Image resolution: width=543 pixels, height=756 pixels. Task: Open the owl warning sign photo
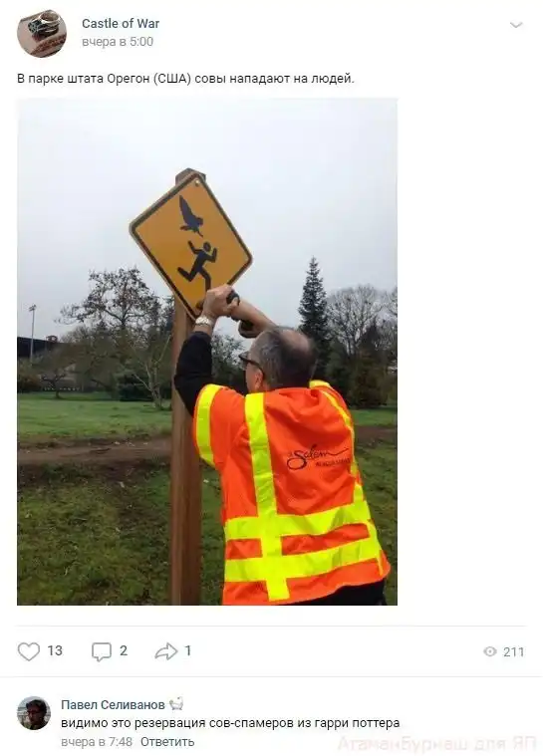[x=207, y=352]
